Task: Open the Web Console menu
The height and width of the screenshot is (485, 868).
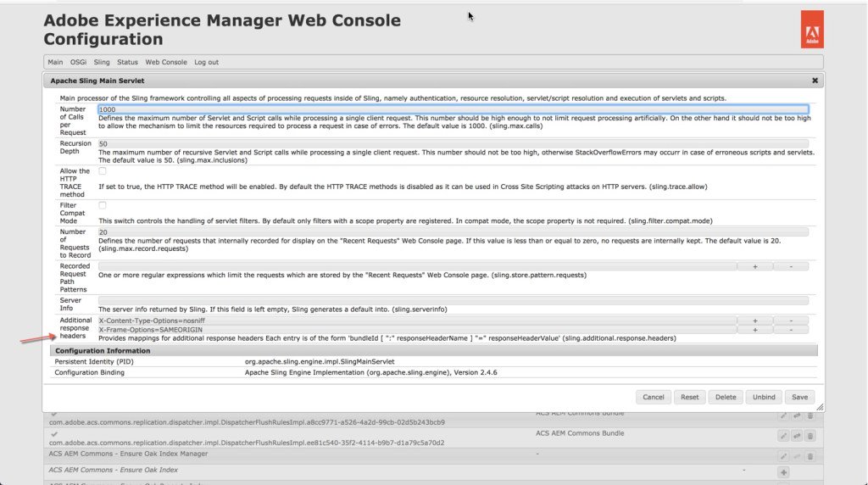Action: (166, 62)
